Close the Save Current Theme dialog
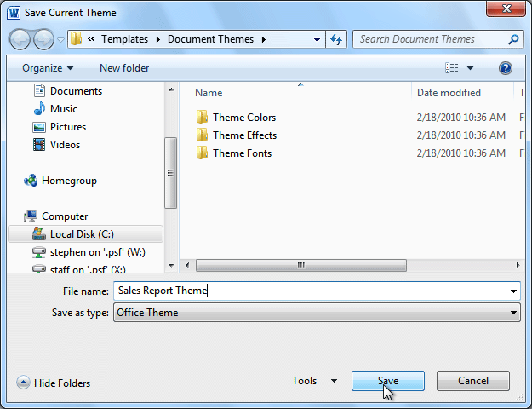This screenshot has width=532, height=409. point(506,9)
